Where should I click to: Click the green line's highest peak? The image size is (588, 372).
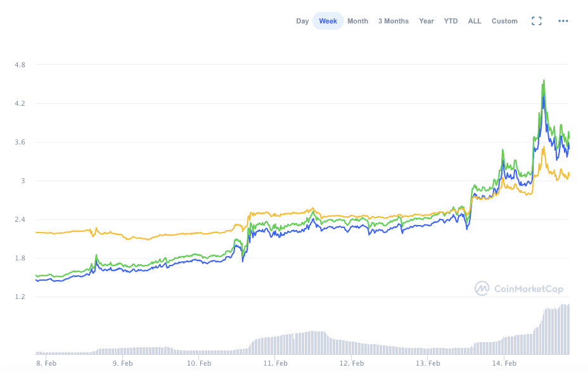(544, 81)
